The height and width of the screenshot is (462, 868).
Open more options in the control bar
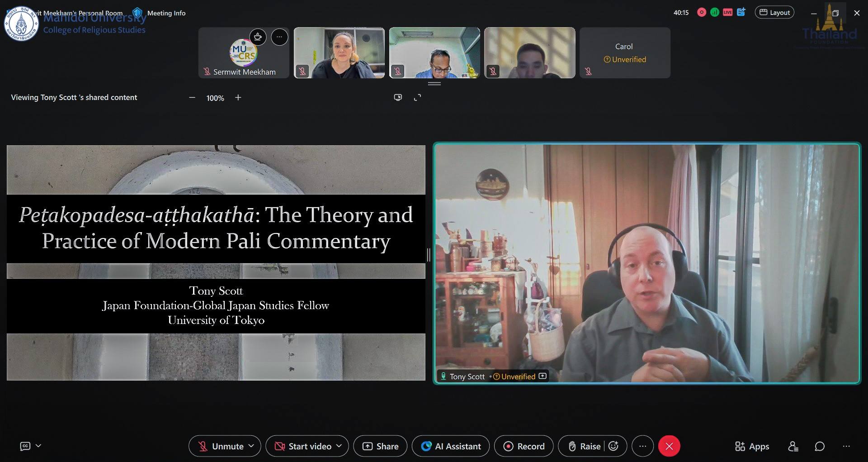[x=642, y=446]
